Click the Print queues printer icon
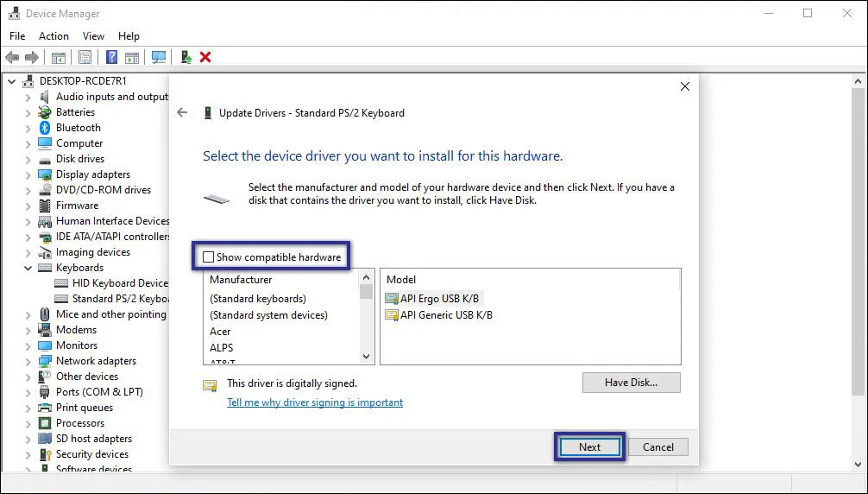Image resolution: width=868 pixels, height=494 pixels. click(x=45, y=408)
